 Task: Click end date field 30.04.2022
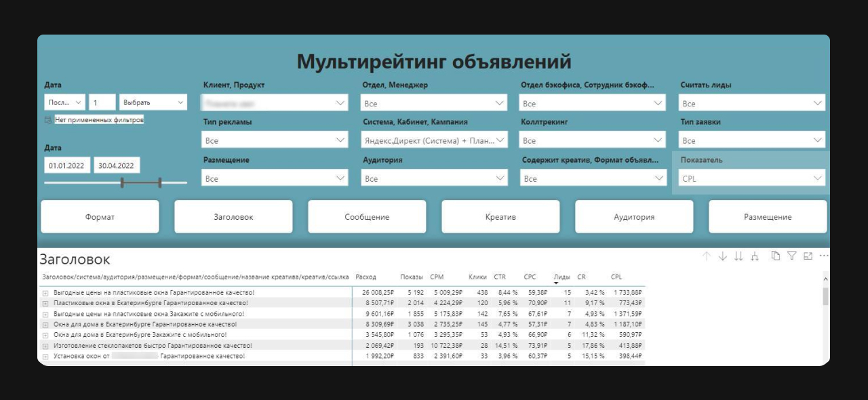click(x=117, y=165)
